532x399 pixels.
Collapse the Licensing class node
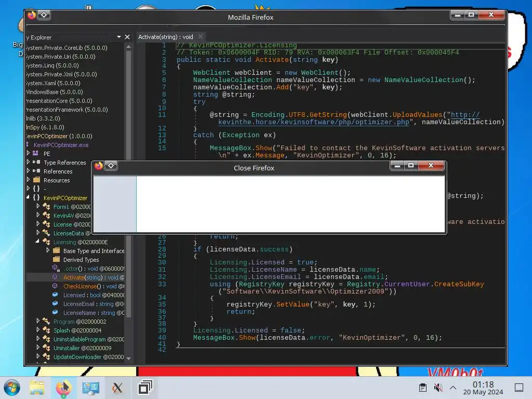point(37,242)
